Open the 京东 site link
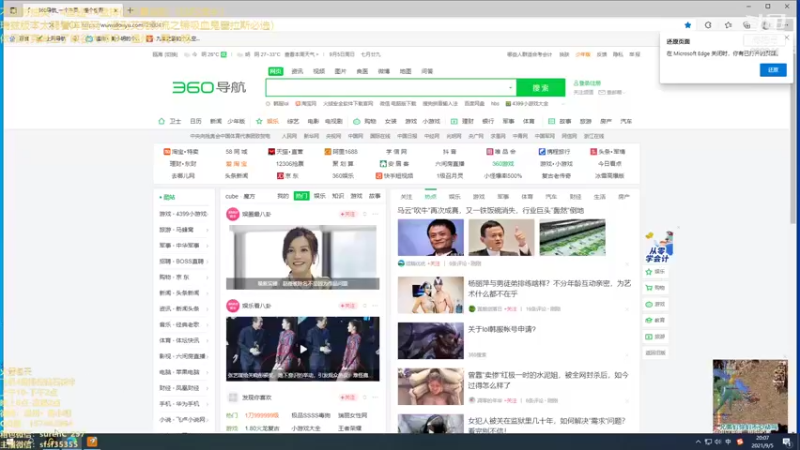 pyautogui.click(x=288, y=176)
